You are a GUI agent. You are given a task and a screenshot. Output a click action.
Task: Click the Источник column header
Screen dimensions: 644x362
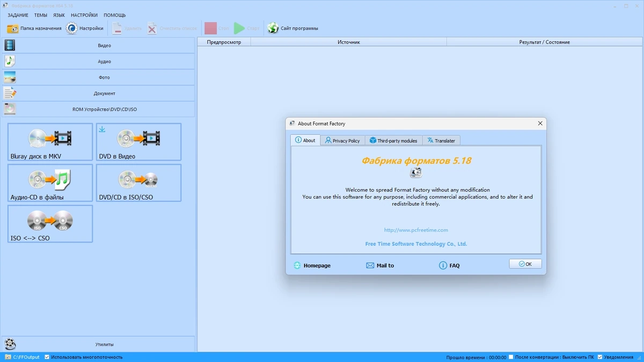[349, 42]
